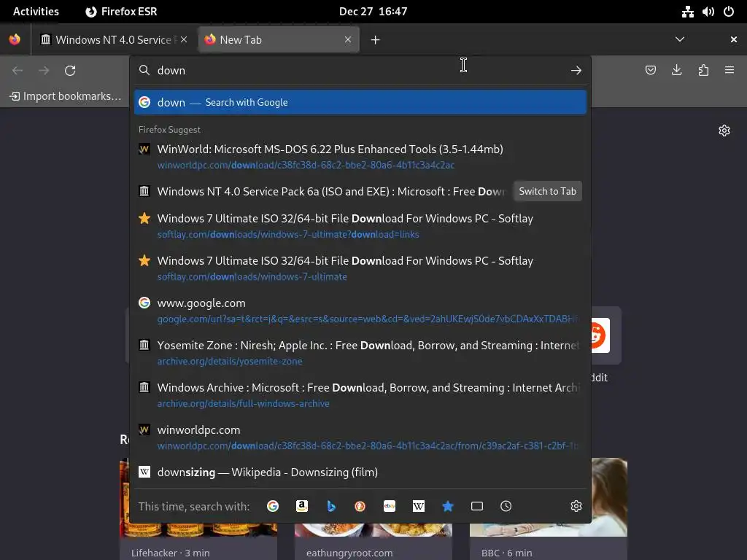
Task: Open the BBC 6 min story card
Action: [x=549, y=509]
